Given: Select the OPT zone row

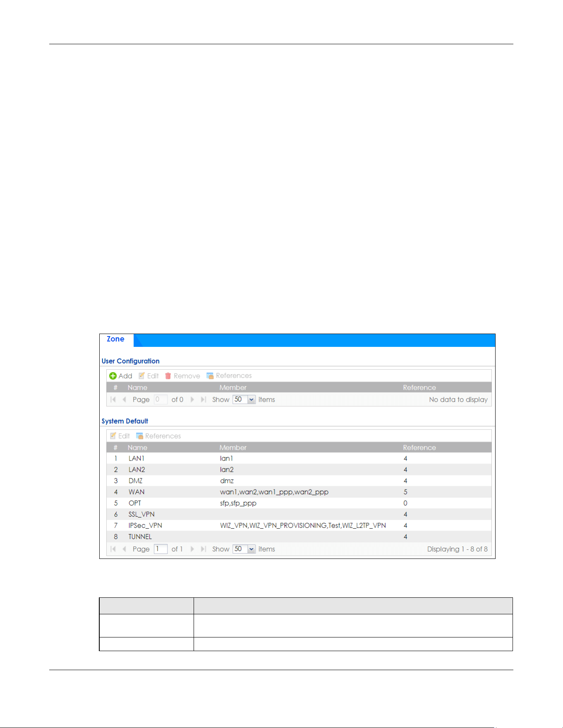Looking at the screenshot, I should coord(299,503).
